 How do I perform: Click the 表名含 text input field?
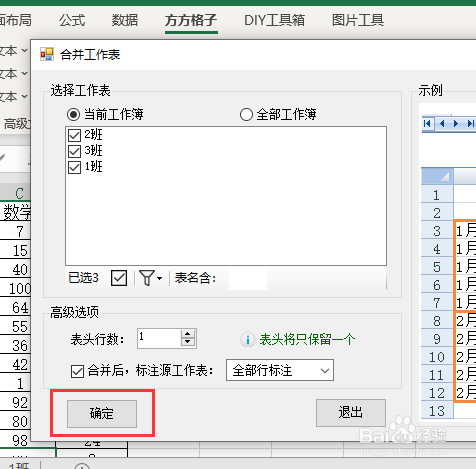[x=248, y=278]
